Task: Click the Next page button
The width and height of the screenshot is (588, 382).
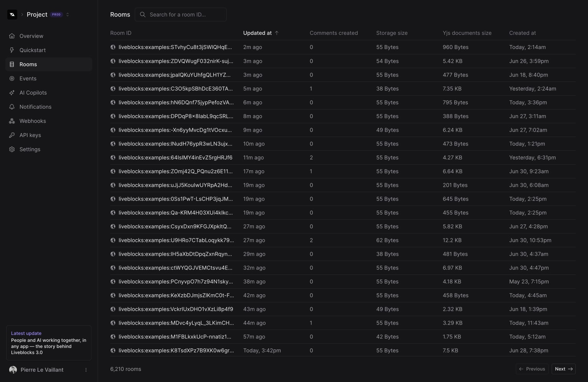Action: click(563, 369)
